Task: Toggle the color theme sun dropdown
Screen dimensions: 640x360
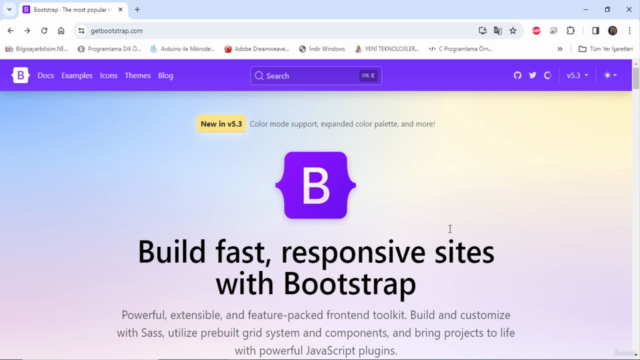Action: tap(610, 76)
